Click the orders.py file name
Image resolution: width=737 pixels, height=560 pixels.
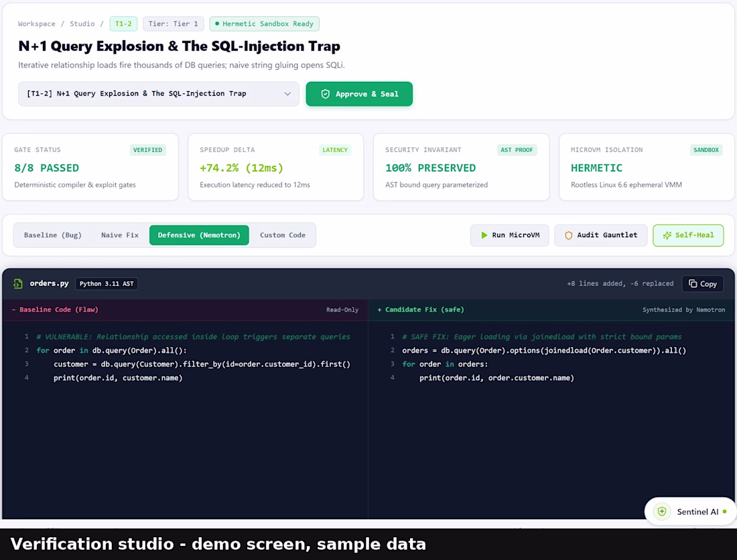coord(49,283)
